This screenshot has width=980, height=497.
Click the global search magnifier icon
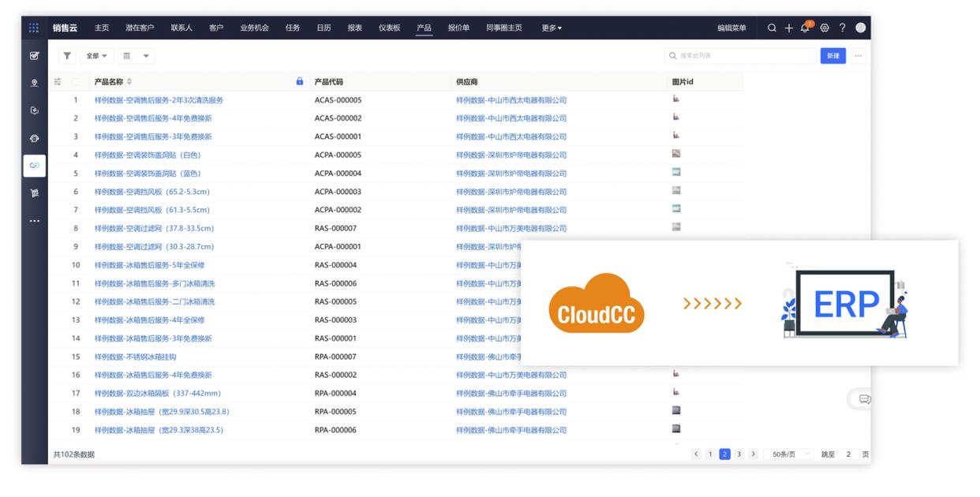click(772, 28)
